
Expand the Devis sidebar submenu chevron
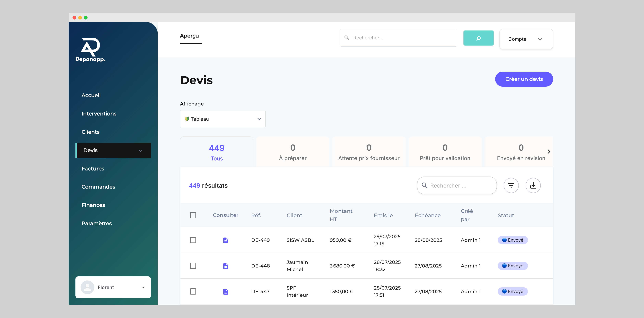[x=140, y=151]
